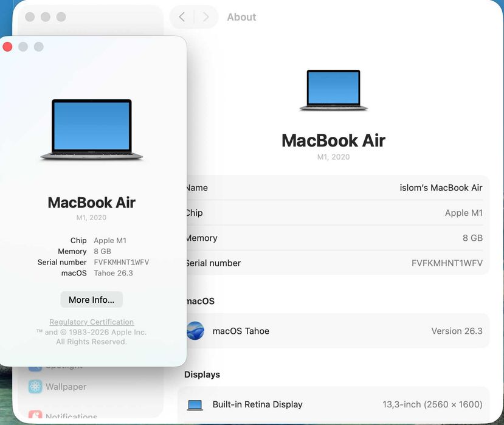Click the macOS Tahoe logo icon

195,331
